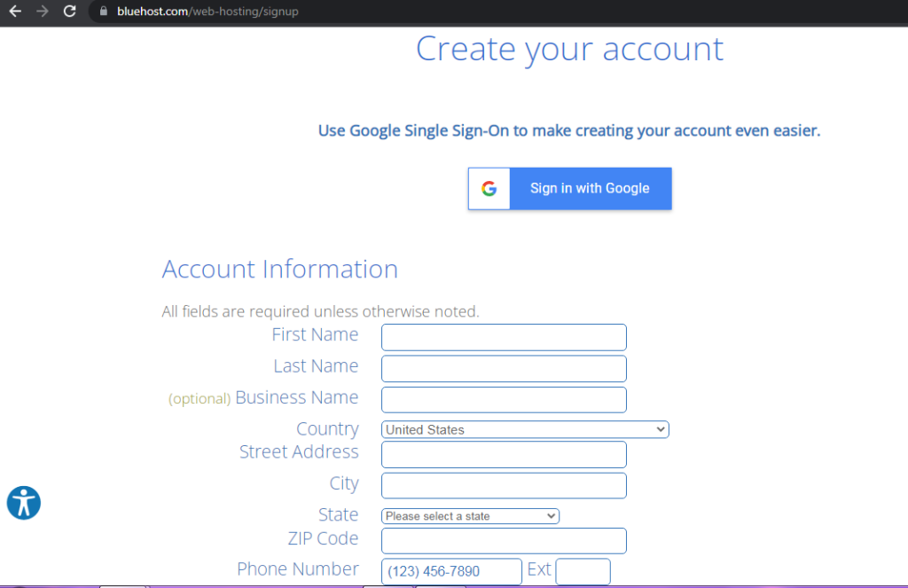
Task: Click the 'Phone Number' label
Action: [298, 569]
